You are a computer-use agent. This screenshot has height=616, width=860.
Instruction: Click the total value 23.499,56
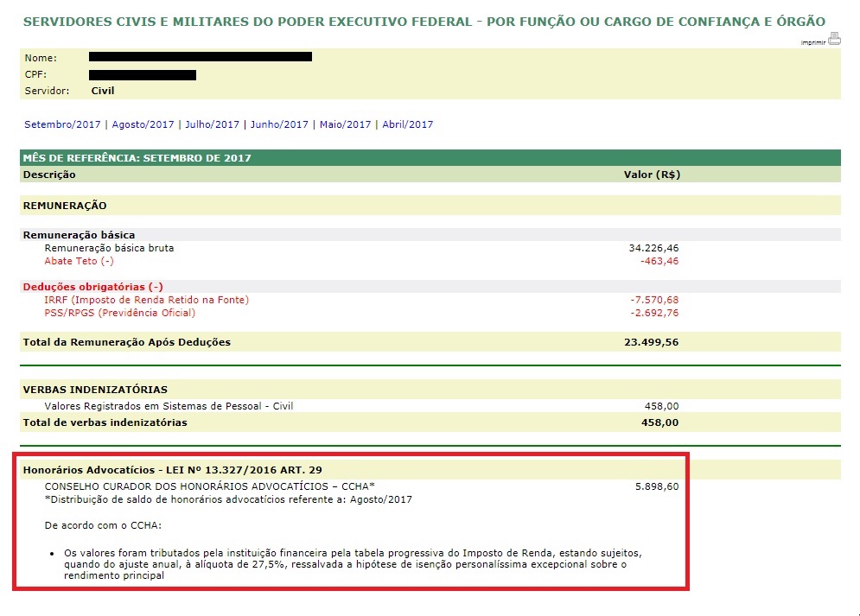[651, 342]
